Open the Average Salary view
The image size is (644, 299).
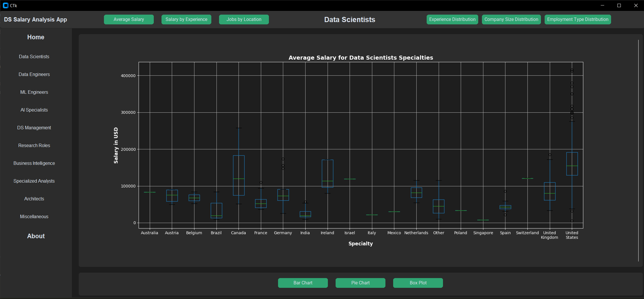[129, 19]
